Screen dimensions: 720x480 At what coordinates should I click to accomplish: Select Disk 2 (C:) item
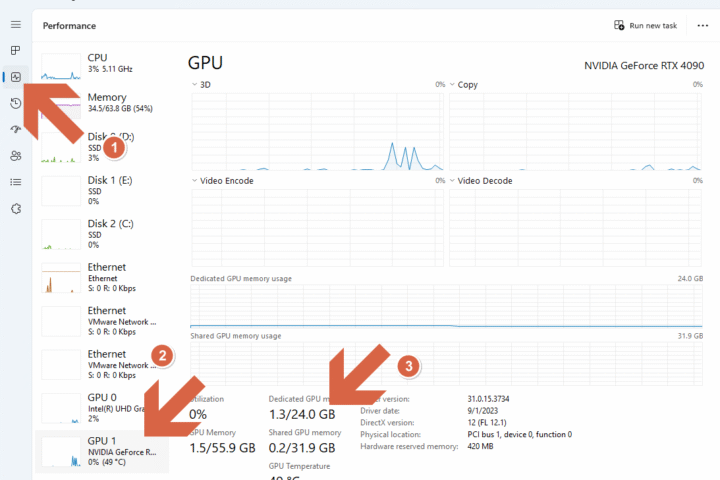pyautogui.click(x=103, y=234)
